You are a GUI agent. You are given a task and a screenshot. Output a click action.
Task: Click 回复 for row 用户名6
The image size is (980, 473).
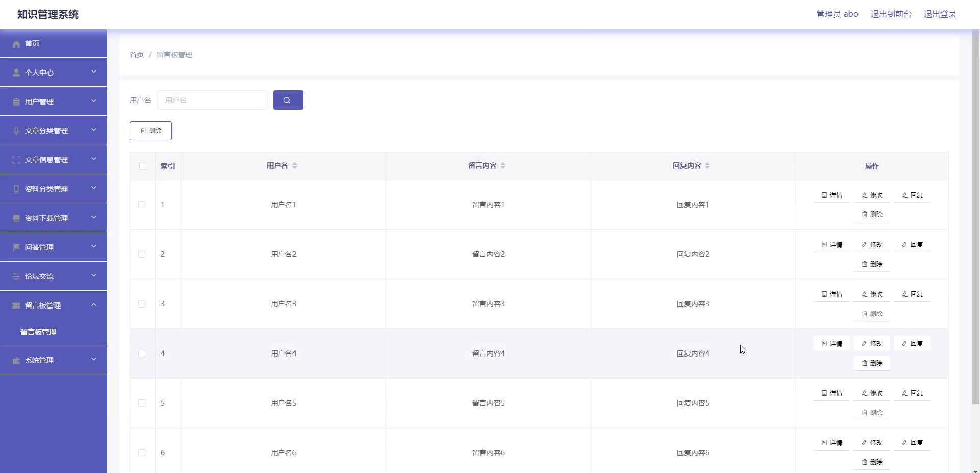(912, 443)
